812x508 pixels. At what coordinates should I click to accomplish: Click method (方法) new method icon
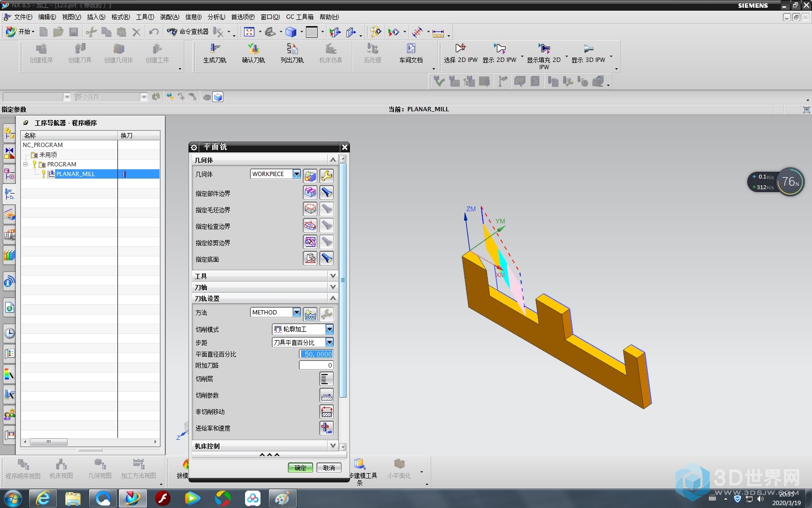(x=310, y=314)
